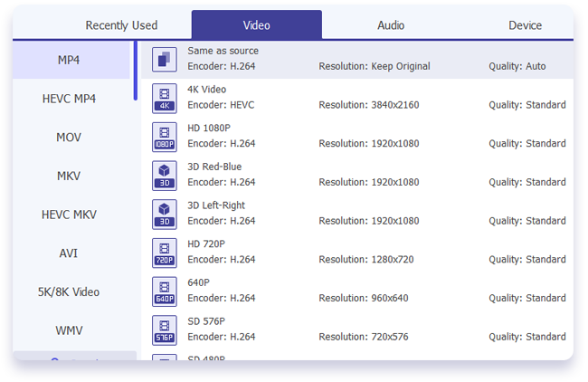
Task: Choose the 640P format icon
Action: coord(164,291)
